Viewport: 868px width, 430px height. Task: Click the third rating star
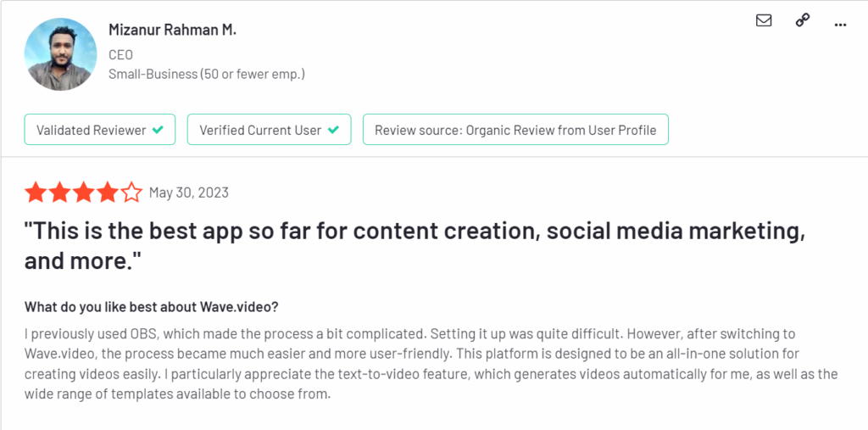coord(84,193)
